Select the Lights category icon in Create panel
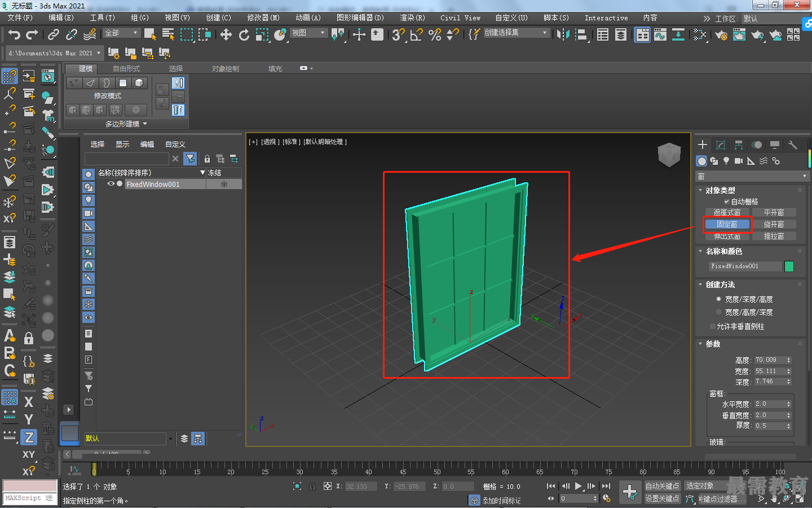 [726, 161]
